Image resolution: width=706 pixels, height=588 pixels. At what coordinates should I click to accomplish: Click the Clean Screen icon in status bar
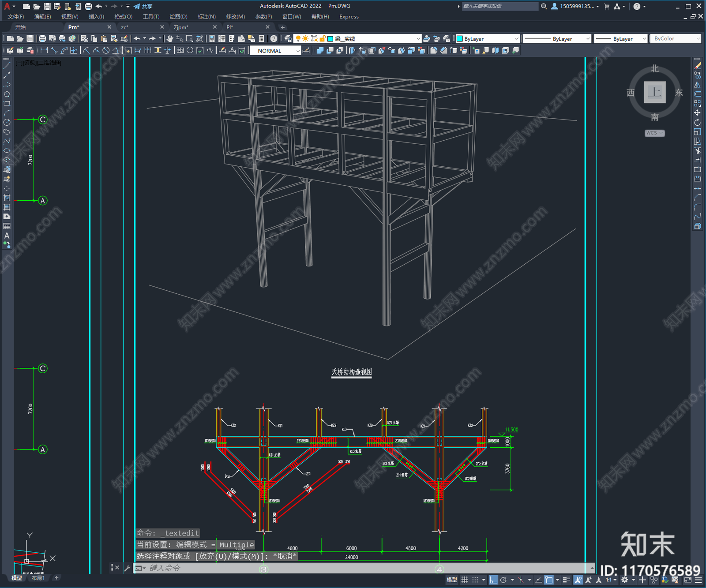click(x=687, y=580)
